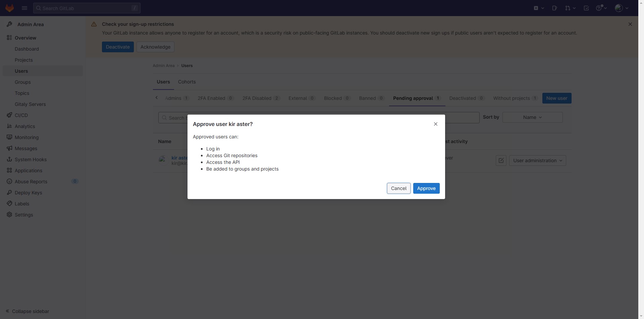
Task: Open Topics in the sidebar
Action: [x=43, y=93]
